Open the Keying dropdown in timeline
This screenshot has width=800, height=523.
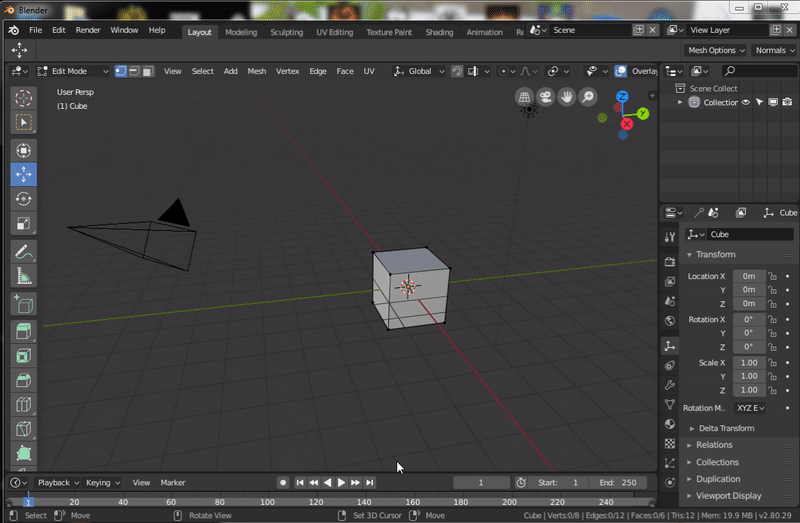point(103,482)
